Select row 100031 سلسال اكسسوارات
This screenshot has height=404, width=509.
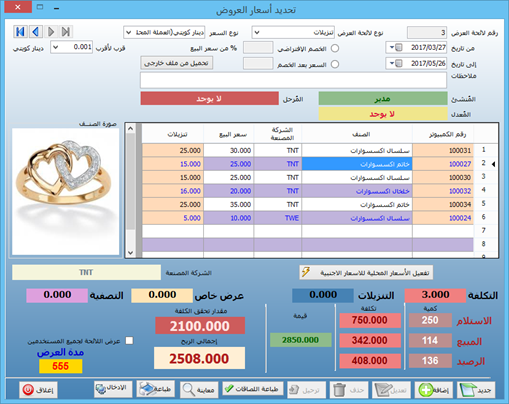point(308,151)
